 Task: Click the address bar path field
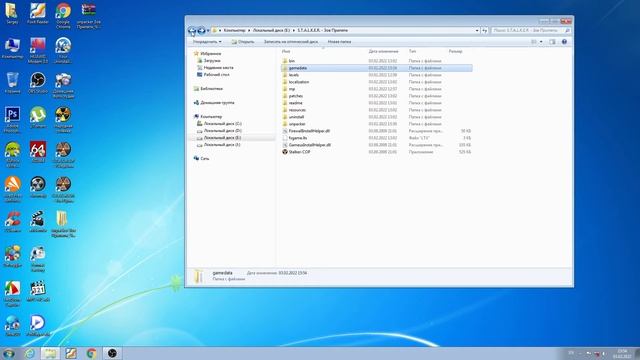(x=345, y=30)
